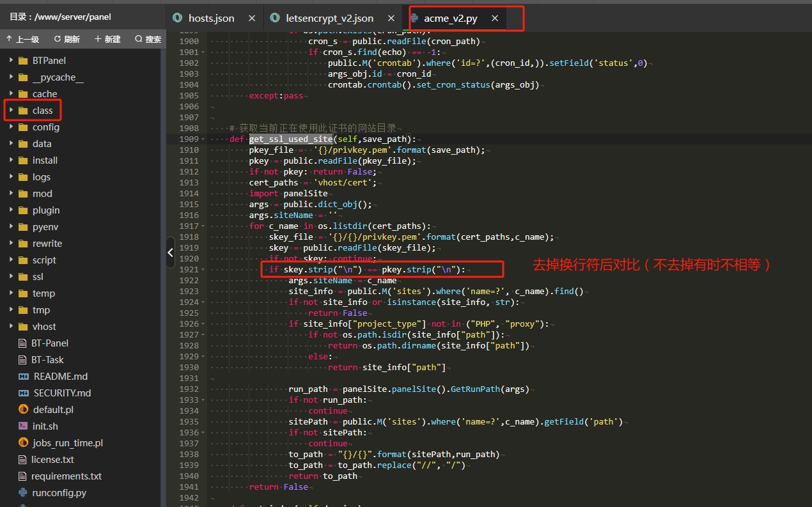Image resolution: width=812 pixels, height=507 pixels.
Task: Click the SECURITY.md markdown file icon
Action: tap(24, 393)
